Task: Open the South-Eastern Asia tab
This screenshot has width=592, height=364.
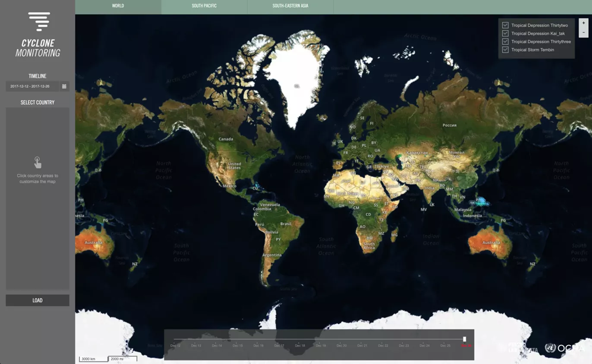Action: [291, 6]
